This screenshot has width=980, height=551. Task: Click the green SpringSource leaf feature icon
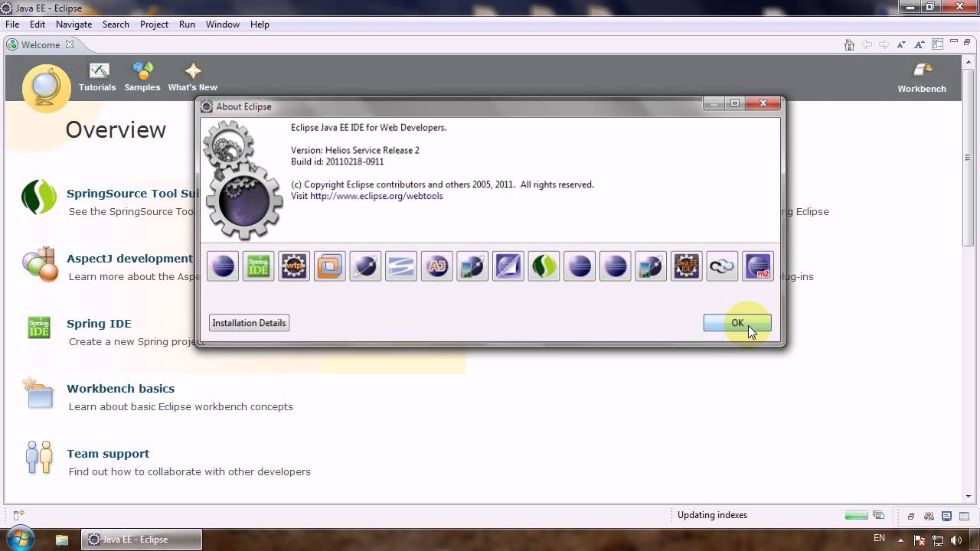544,266
